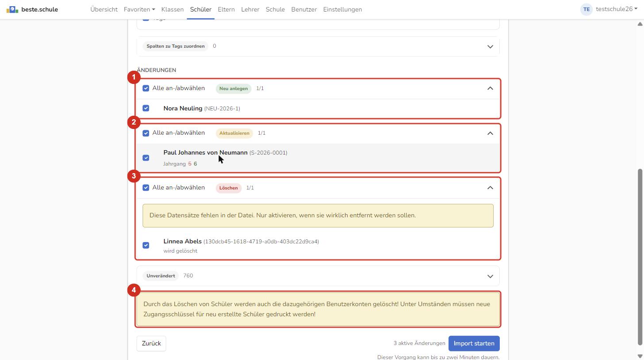The image size is (644, 360).
Task: Go to Benutzer page
Action: 304,9
